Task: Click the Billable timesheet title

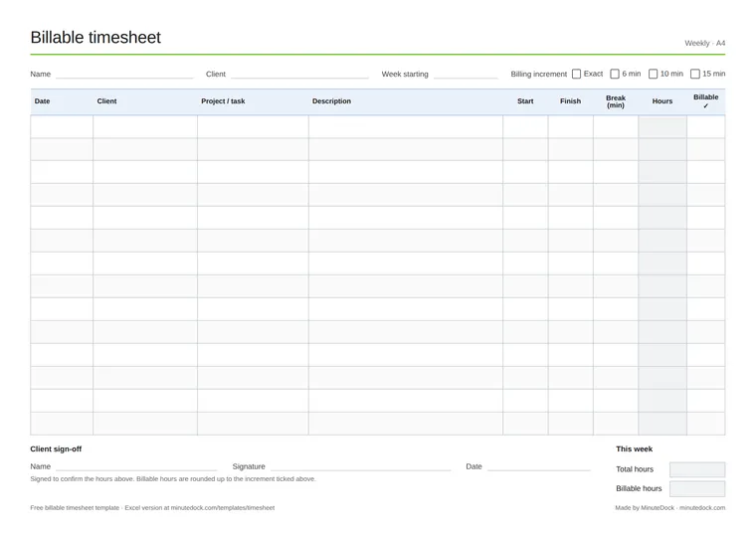Action: click(x=95, y=37)
